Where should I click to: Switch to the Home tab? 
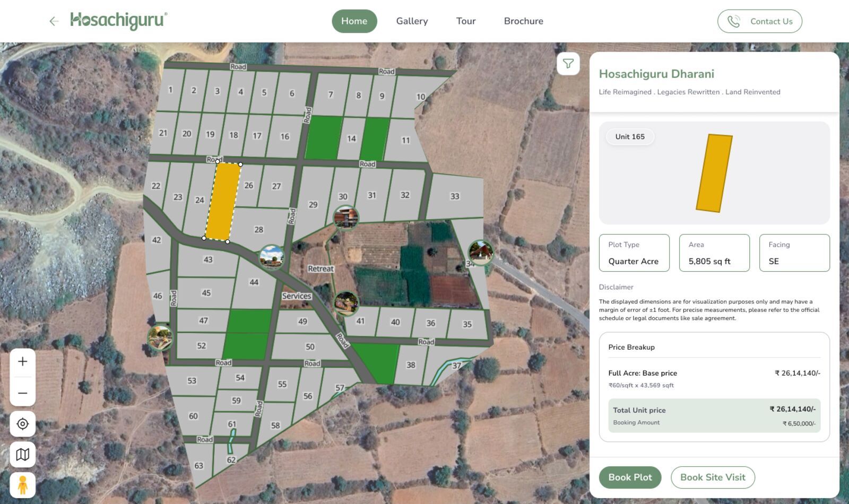click(x=354, y=21)
